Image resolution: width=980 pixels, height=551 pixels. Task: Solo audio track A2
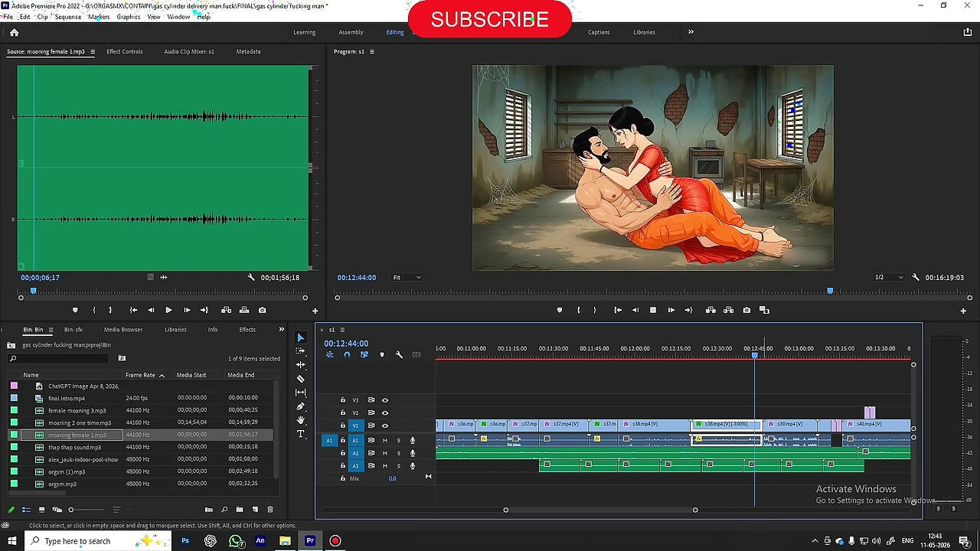398,453
